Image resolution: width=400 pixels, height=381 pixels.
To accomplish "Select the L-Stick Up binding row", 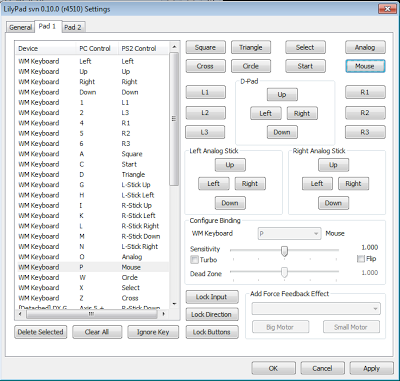I will pyautogui.click(x=92, y=185).
